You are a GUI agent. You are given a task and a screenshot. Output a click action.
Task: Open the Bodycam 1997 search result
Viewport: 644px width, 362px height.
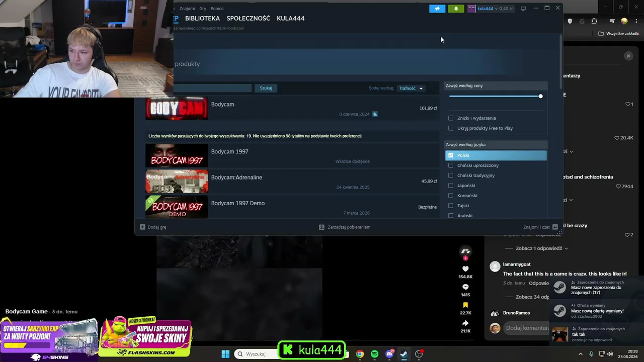pos(292,155)
